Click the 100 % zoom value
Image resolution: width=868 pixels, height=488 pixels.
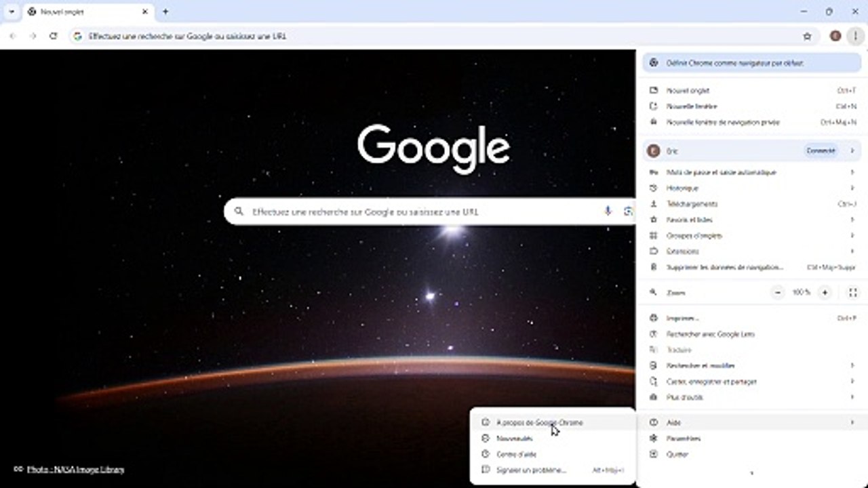click(x=802, y=292)
